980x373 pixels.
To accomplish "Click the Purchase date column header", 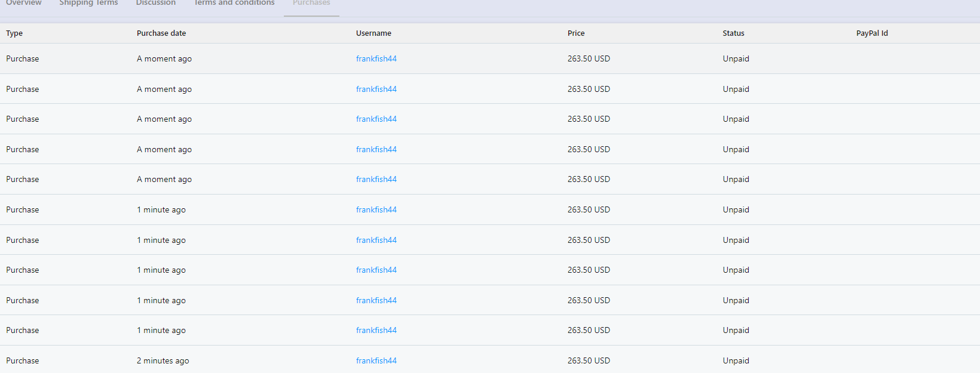I will [x=161, y=33].
